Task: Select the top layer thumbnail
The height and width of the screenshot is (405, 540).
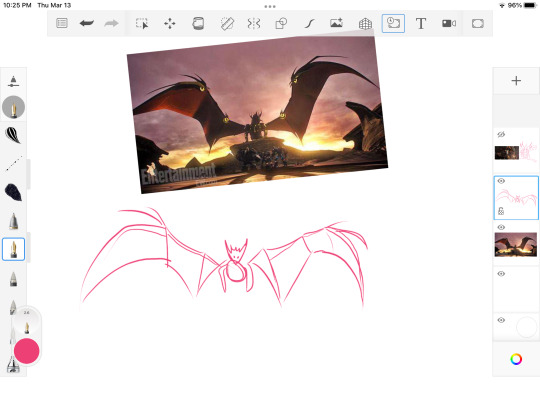Action: click(x=516, y=152)
